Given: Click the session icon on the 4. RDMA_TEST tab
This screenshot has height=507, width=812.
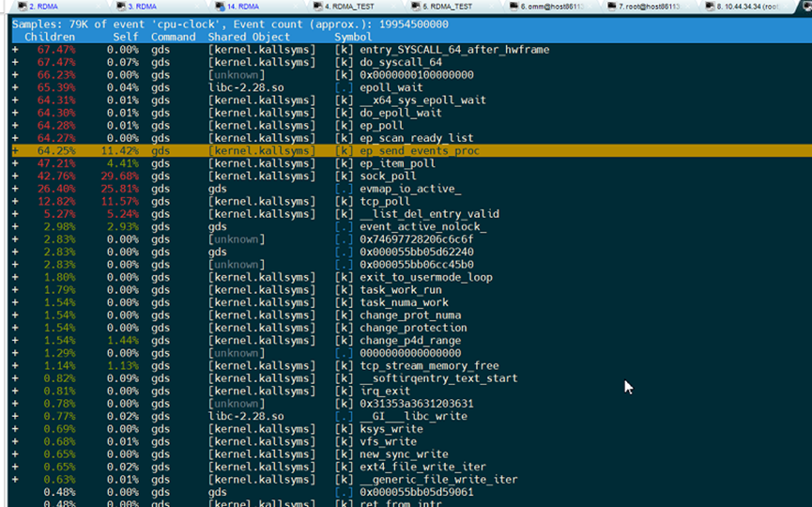Looking at the screenshot, I should pos(317,6).
